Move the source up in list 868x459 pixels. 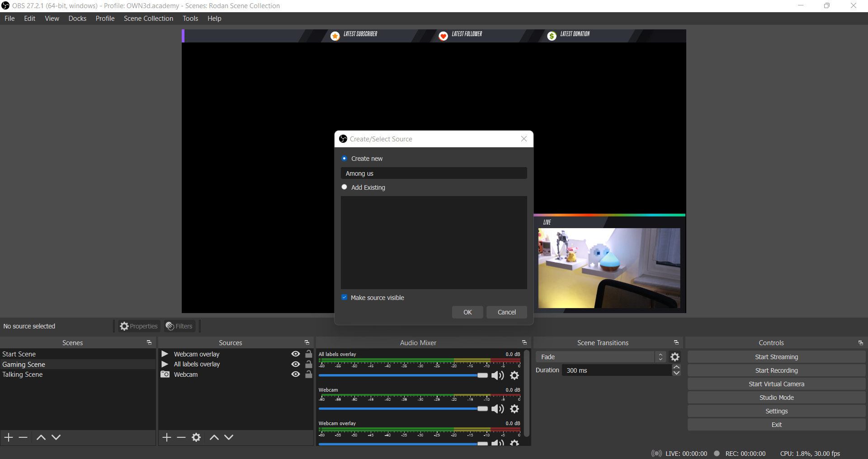214,437
